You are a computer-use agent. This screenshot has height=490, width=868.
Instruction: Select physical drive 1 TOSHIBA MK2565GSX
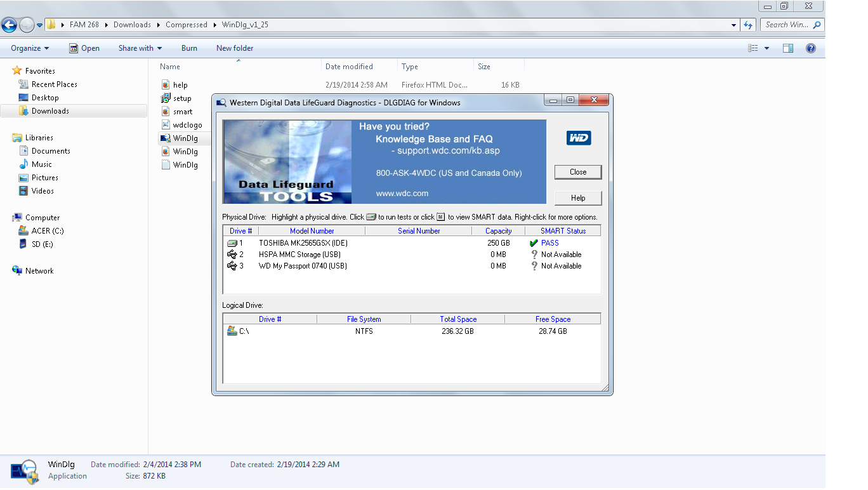(412, 243)
